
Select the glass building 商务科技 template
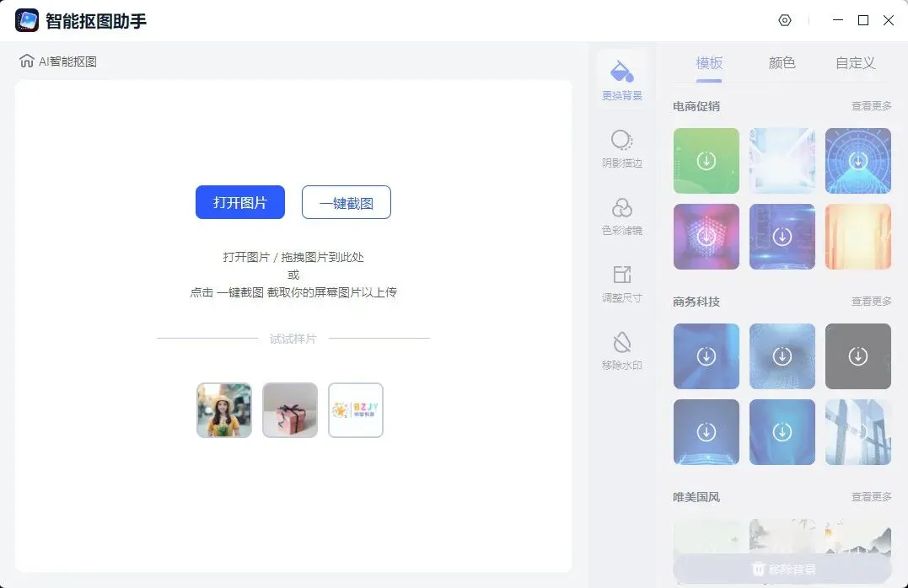[x=858, y=432]
